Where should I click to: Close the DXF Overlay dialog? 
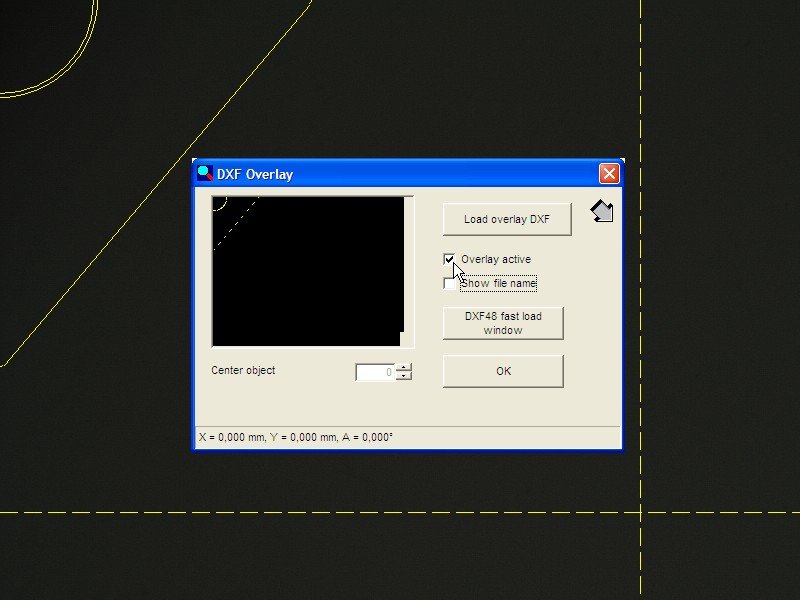point(609,173)
